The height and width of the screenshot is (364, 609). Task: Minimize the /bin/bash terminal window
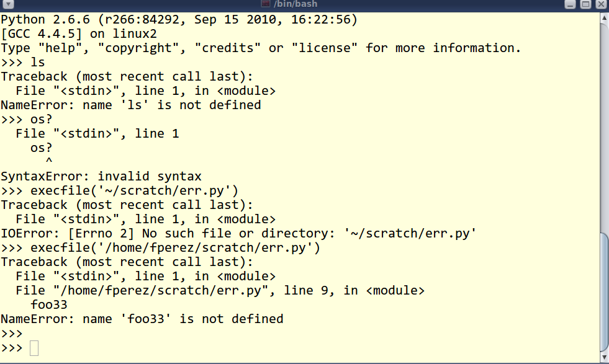click(570, 4)
